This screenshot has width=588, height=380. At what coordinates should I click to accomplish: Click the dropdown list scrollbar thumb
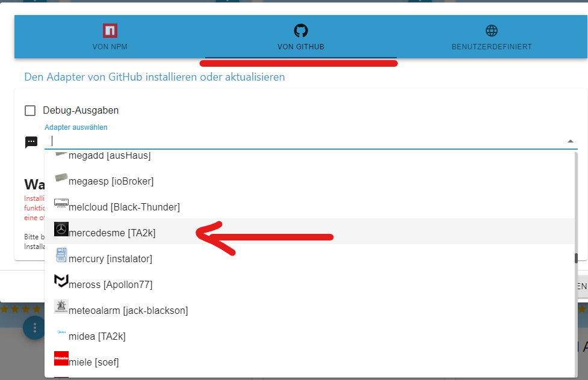click(577, 259)
